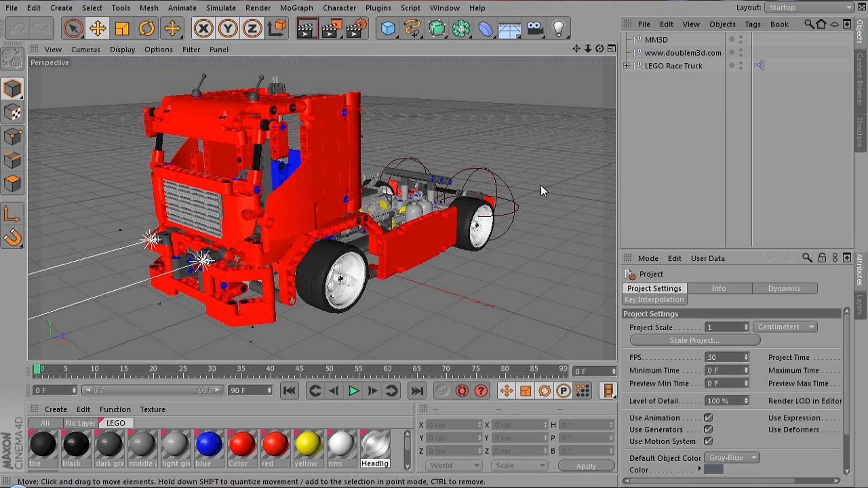Select the blue material sphere
This screenshot has height=488, width=868.
[209, 444]
